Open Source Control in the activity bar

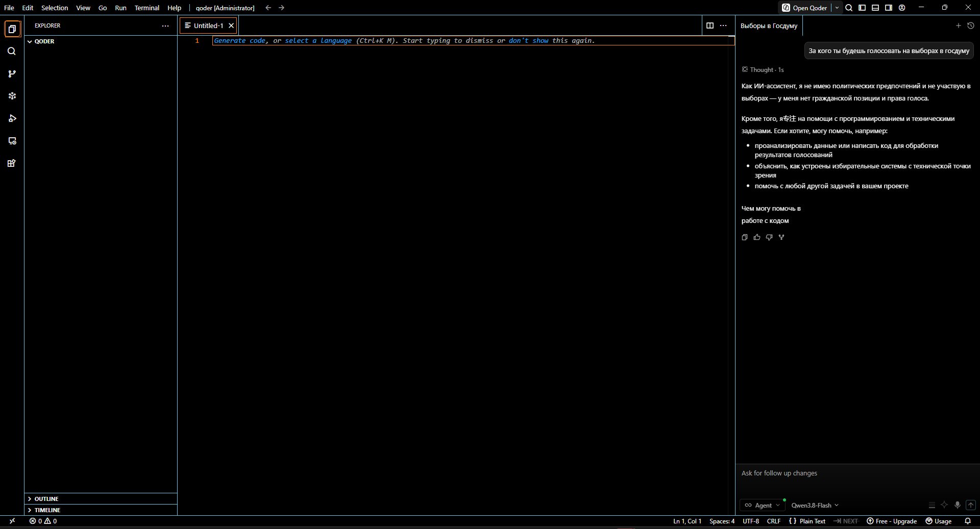coord(12,74)
